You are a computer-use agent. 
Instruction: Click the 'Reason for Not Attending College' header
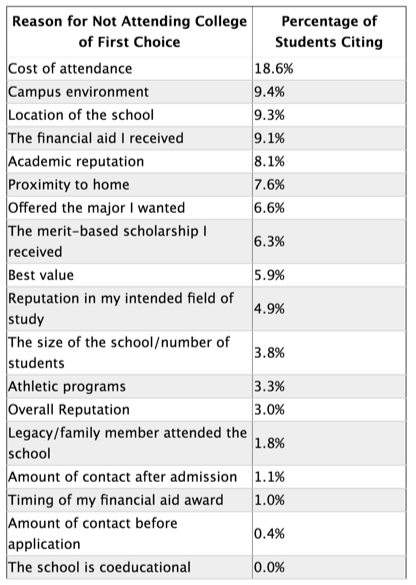coord(129,32)
